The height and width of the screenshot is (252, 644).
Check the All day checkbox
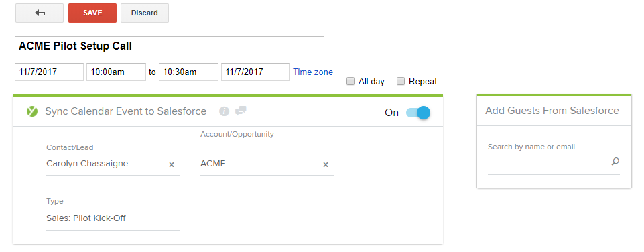coord(350,81)
